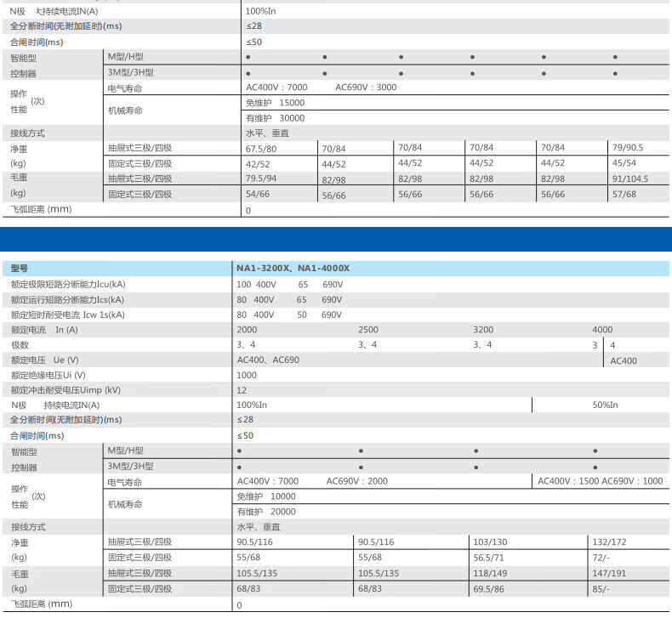Click the rated current 3200 value

(482, 330)
